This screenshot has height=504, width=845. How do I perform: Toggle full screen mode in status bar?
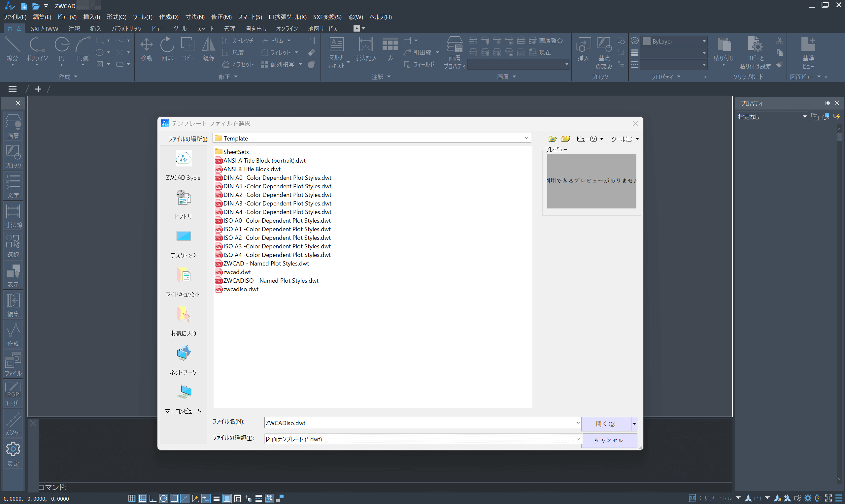[828, 498]
